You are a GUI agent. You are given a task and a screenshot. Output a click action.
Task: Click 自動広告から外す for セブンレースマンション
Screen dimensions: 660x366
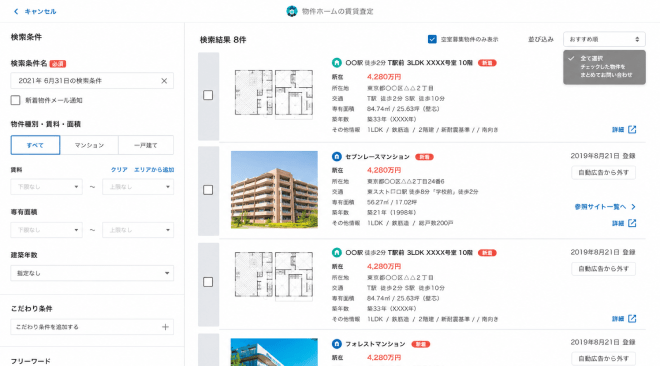[604, 172]
